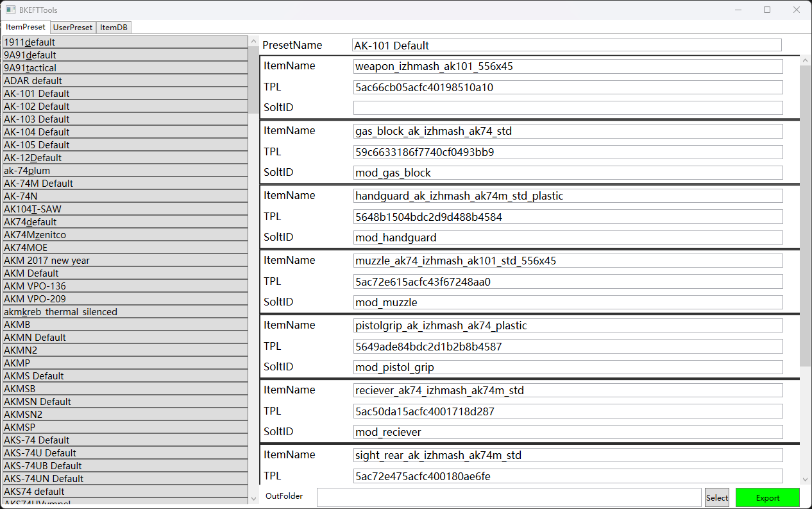Click the TPL field showing 5ac66cb05acfc40198510a10
Image resolution: width=812 pixels, height=509 pixels.
pos(568,87)
